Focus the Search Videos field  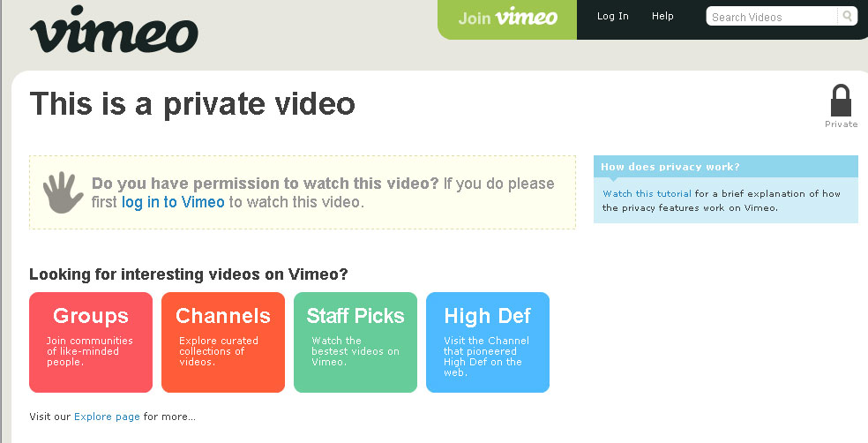tap(773, 17)
